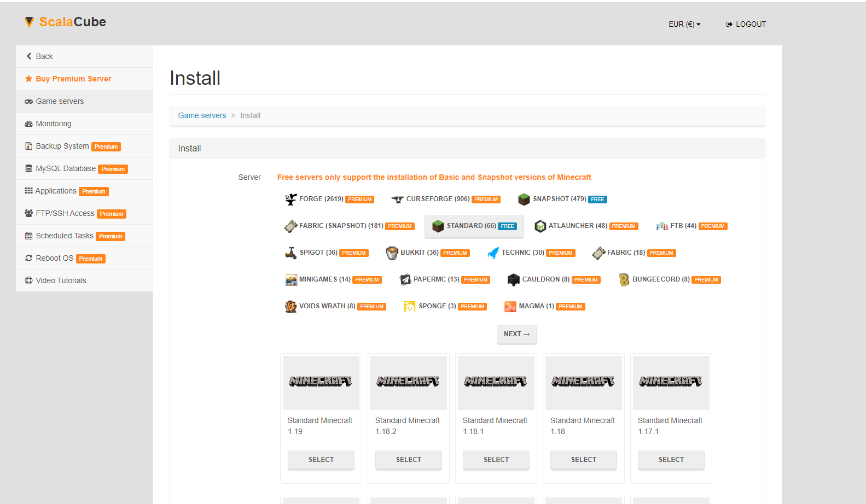Click the Sponge icon
The width and height of the screenshot is (866, 504).
(x=410, y=307)
